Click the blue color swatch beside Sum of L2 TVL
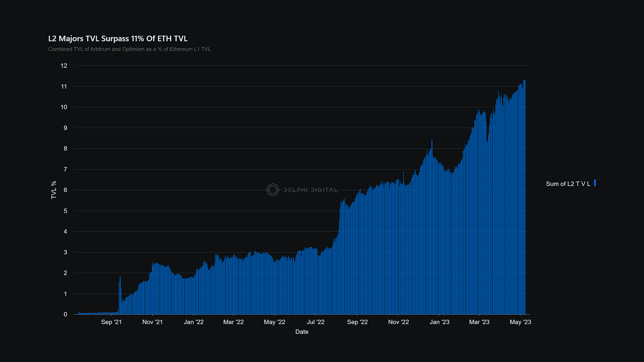 tap(594, 183)
